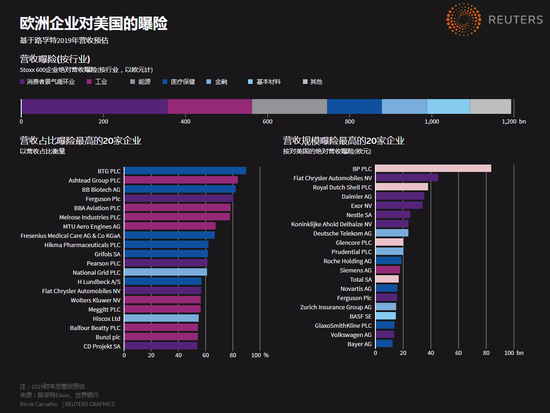Image resolution: width=550 pixels, height=413 pixels.
Task: Click the purple 消费者景气循环业 legend swatch
Action: (22, 82)
